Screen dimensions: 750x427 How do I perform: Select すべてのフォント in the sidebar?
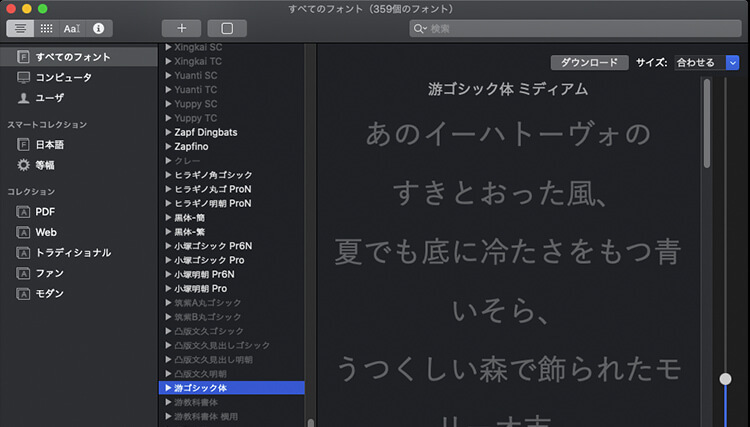70,57
